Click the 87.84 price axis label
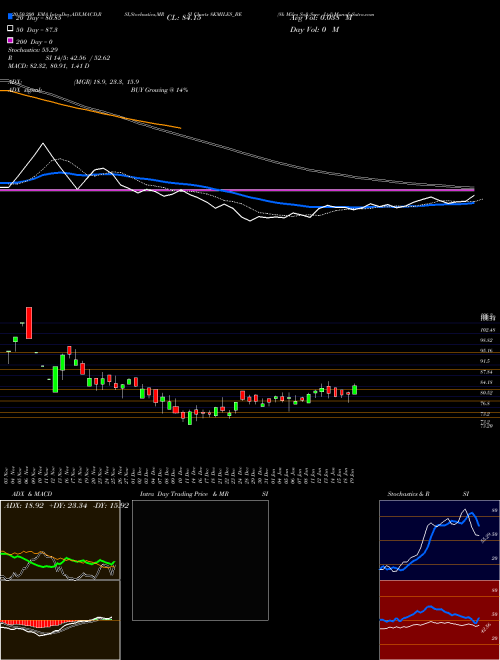 (x=487, y=372)
